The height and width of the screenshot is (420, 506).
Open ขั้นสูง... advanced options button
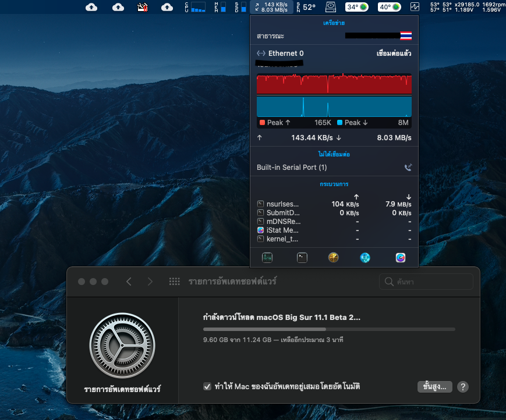pyautogui.click(x=435, y=386)
